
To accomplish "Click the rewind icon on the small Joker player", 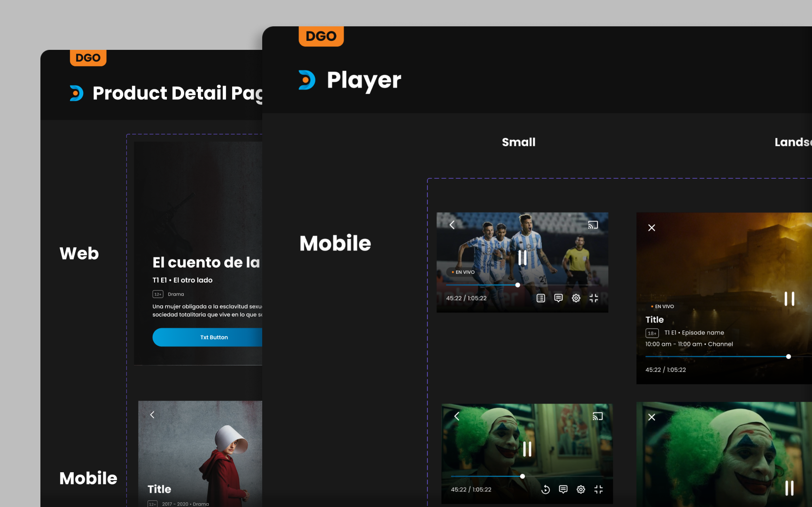I will coord(546,490).
